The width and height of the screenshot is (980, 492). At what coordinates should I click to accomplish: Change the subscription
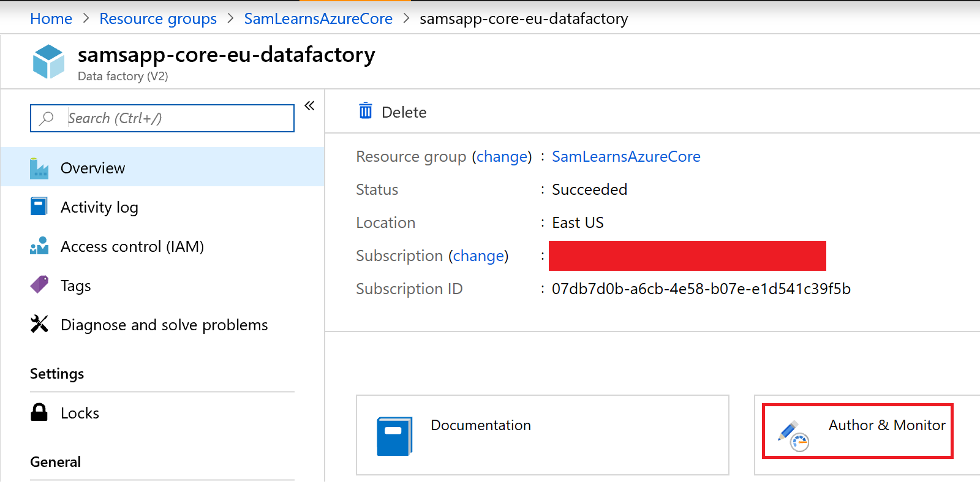coord(478,255)
